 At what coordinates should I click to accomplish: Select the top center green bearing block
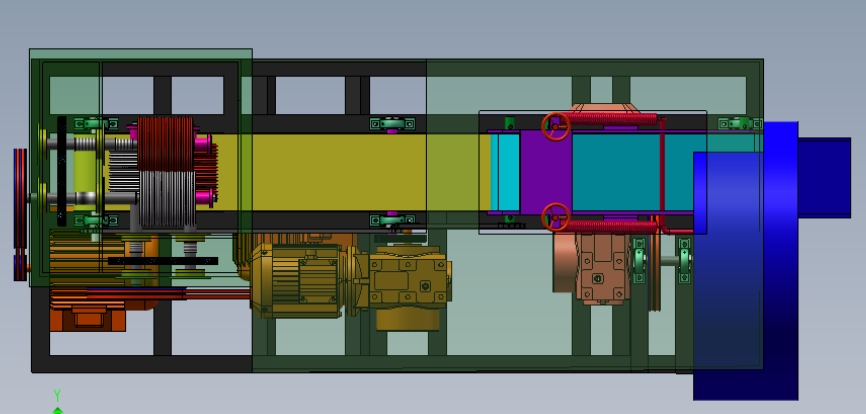(392, 124)
